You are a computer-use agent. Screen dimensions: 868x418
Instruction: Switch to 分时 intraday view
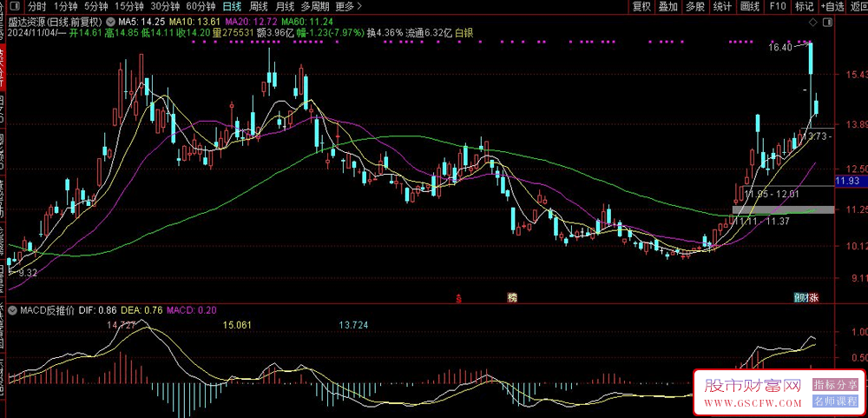pyautogui.click(x=37, y=7)
